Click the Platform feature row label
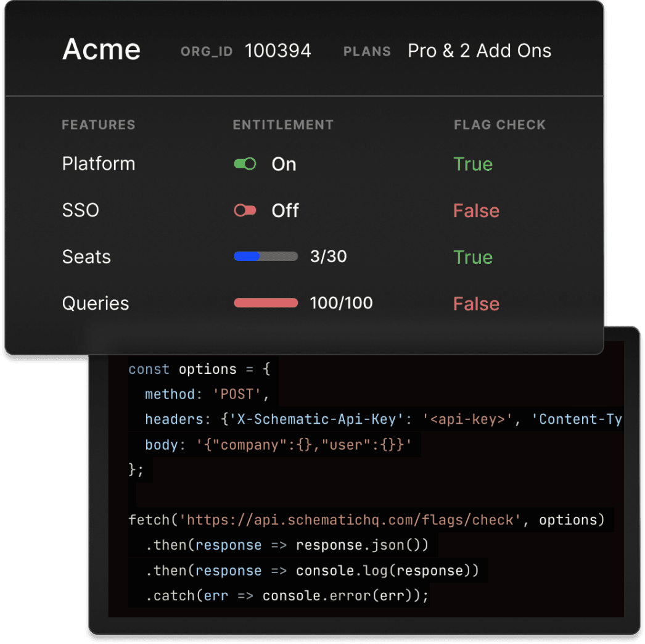This screenshot has height=644, width=645. pyautogui.click(x=99, y=164)
